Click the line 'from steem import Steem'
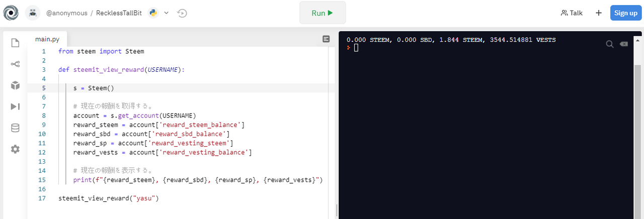The image size is (644, 219). pos(101,51)
